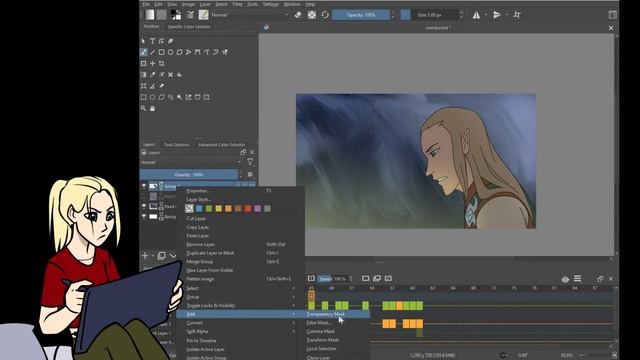Expand the move-layer chevron in Layers docker
Screen dimensions: 640x360
click(x=173, y=256)
